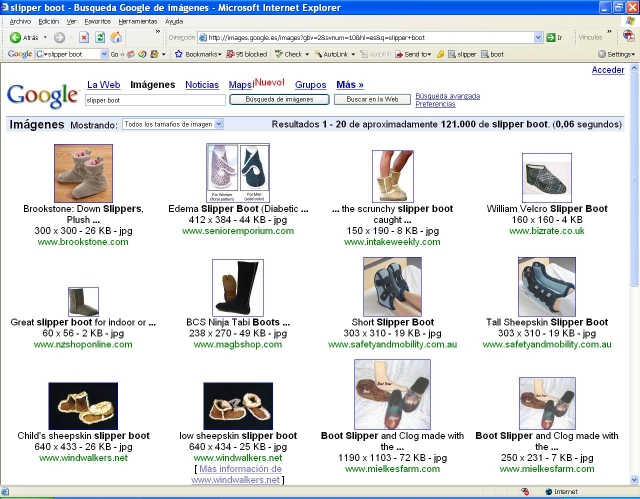Click the green Ir go arrow
The width and height of the screenshot is (640, 499).
pos(551,38)
